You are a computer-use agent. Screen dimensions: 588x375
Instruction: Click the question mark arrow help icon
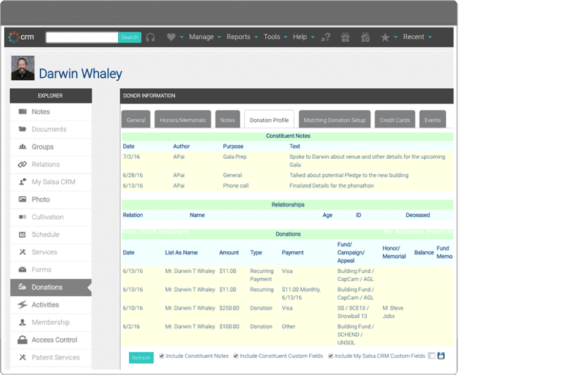click(325, 37)
